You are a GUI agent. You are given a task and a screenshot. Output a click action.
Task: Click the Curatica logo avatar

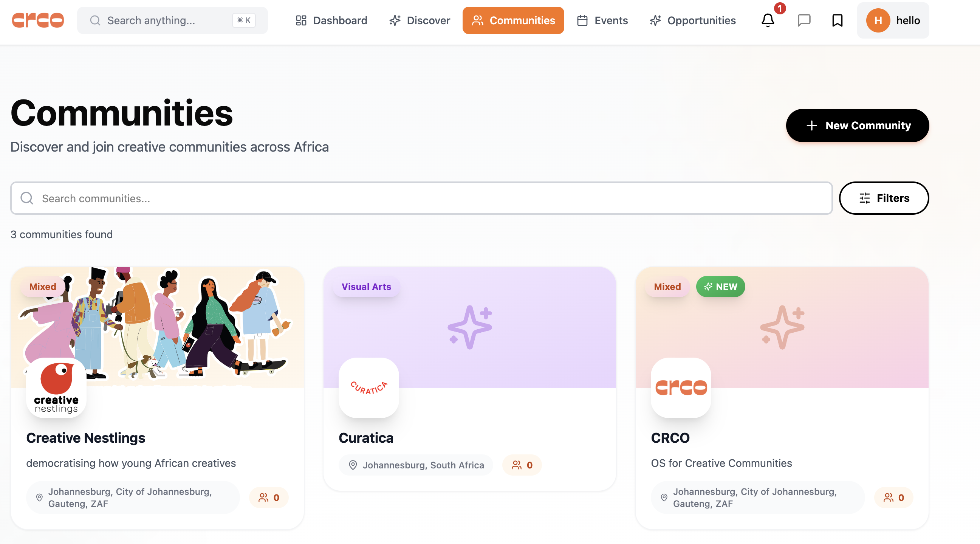pos(368,387)
